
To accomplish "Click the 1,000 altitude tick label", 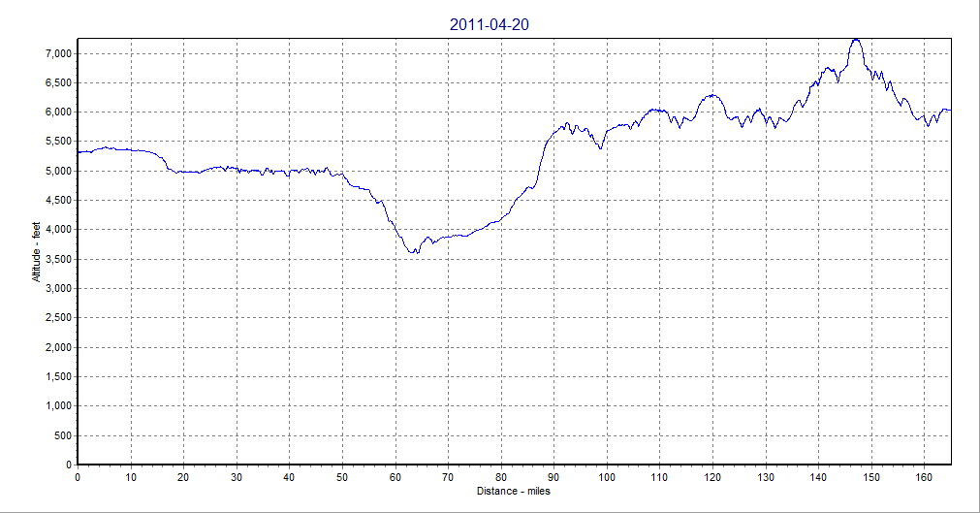I will pos(57,406).
